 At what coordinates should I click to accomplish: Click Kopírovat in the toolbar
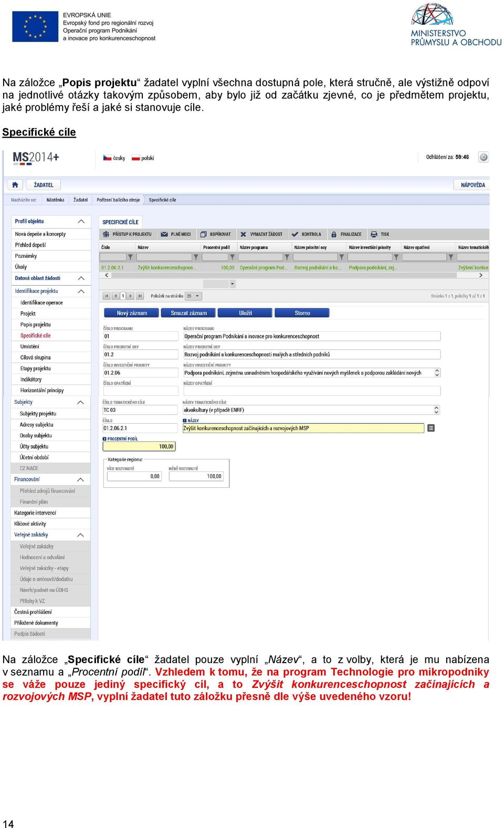pos(215,234)
